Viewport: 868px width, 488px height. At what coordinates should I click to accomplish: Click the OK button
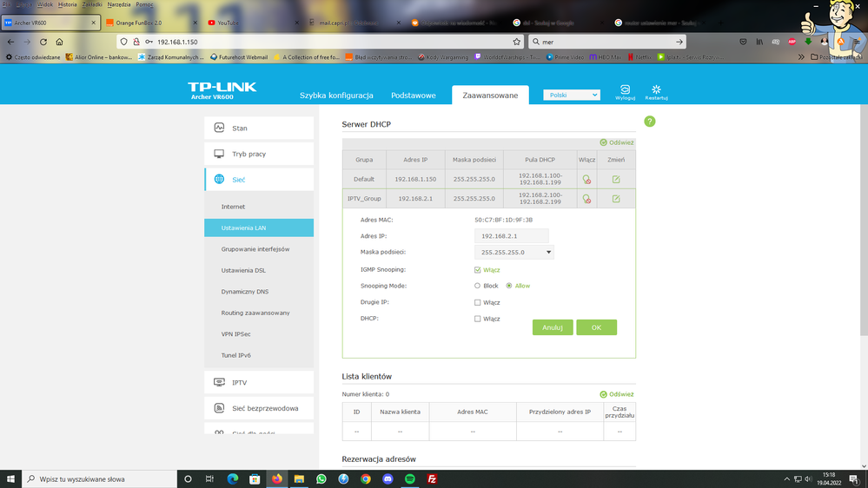pos(596,327)
